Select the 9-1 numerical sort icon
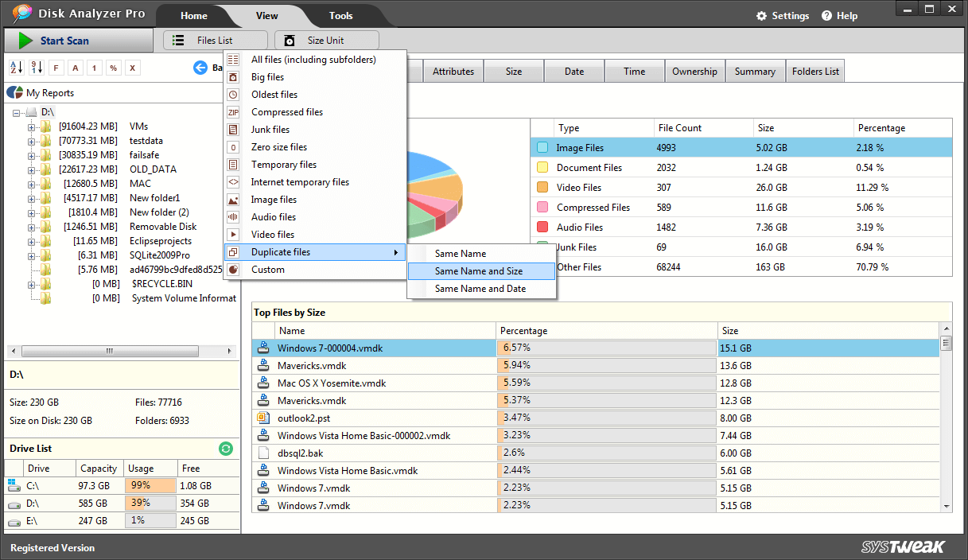The image size is (968, 560). (36, 68)
